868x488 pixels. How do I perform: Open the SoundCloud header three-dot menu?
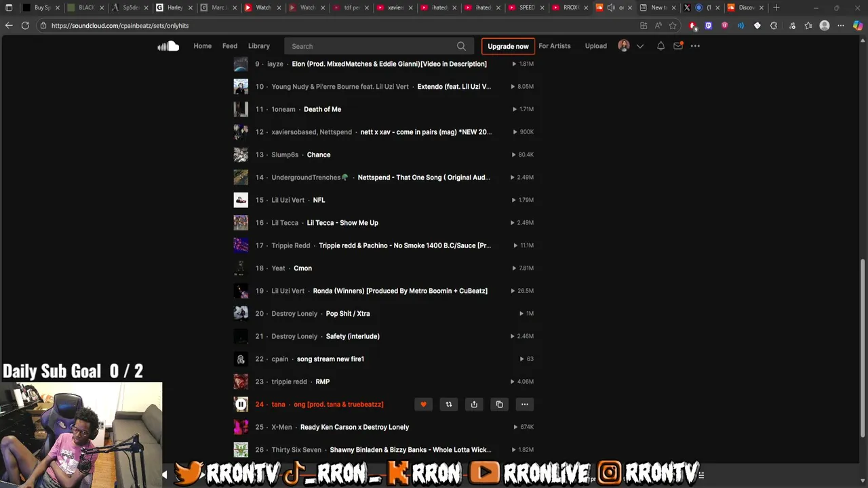(x=695, y=46)
